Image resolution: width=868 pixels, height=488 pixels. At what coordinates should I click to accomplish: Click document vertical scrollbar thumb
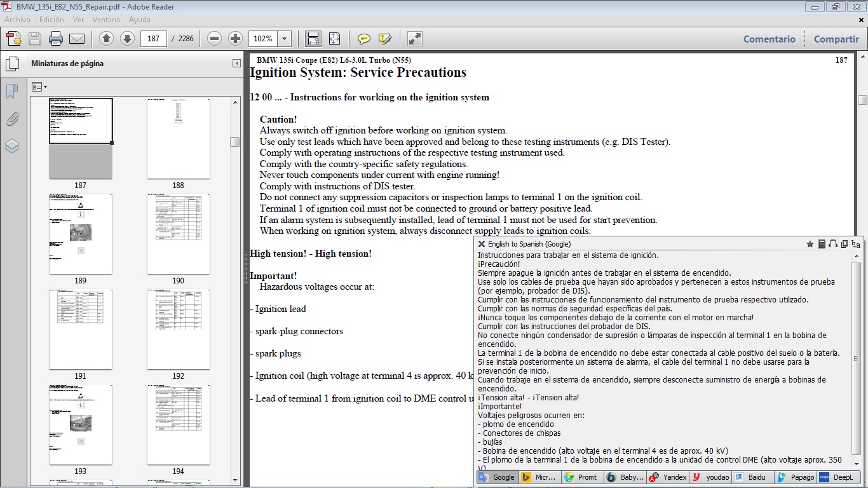[862, 100]
